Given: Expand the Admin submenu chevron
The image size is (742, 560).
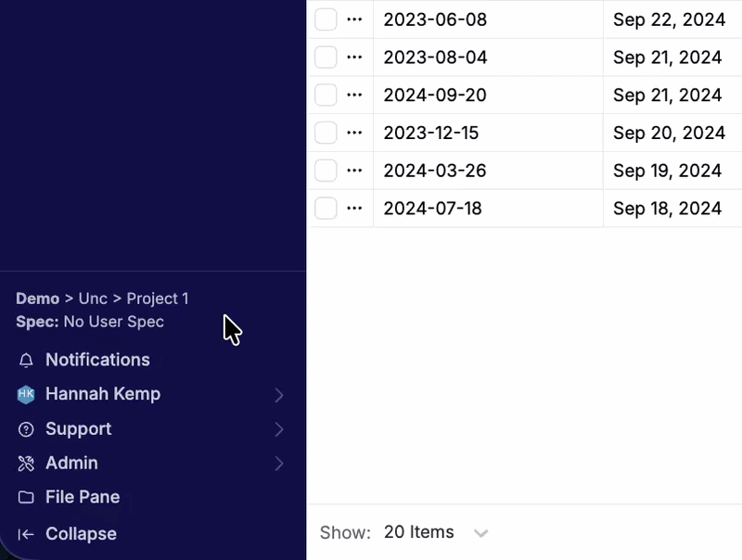Looking at the screenshot, I should [279, 464].
